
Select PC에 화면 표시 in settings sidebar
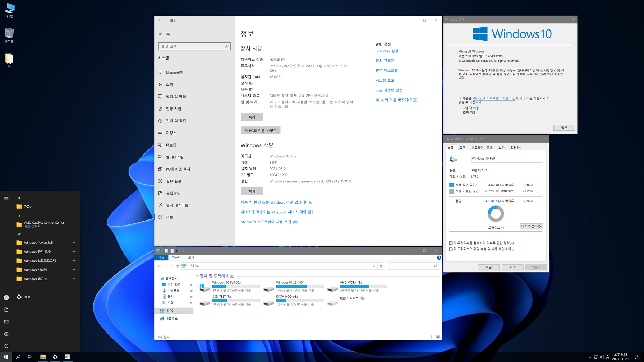[194, 169]
